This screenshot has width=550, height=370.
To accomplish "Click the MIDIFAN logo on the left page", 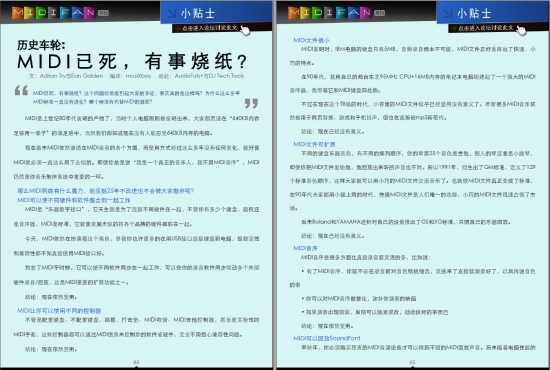I will (x=60, y=13).
